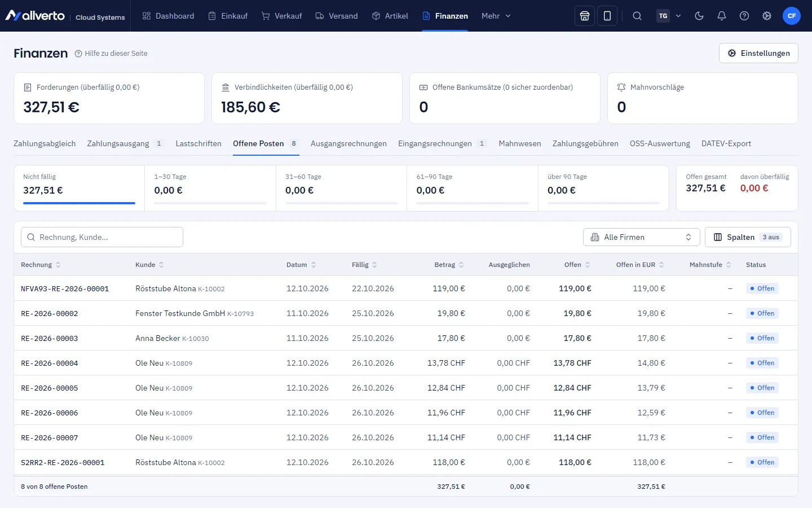Filter by Nicht fällig aging bucket

click(79, 188)
